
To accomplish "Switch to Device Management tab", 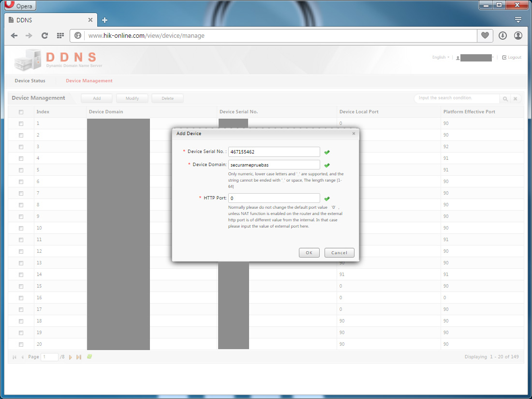I will tap(89, 81).
